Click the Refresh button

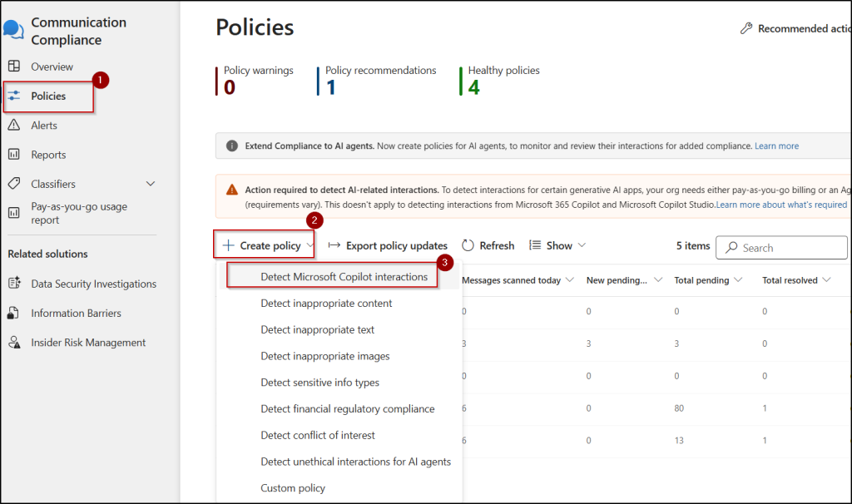[488, 245]
